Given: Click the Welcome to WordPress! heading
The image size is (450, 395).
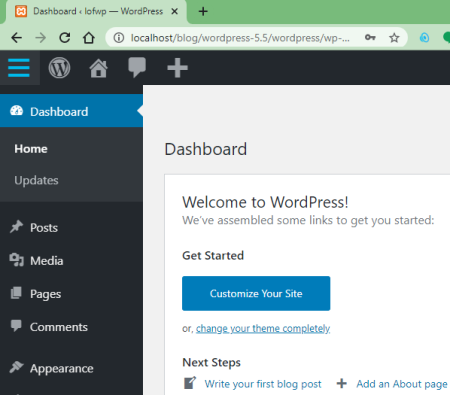Looking at the screenshot, I should click(265, 202).
